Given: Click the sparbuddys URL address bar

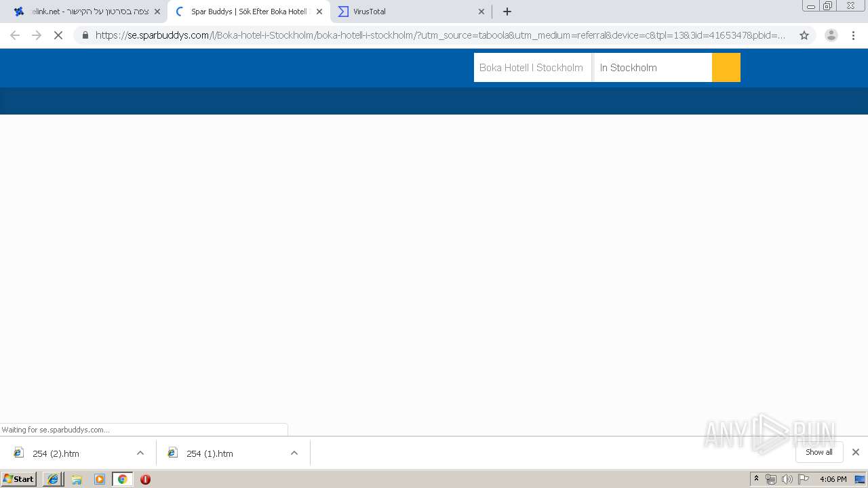Looking at the screenshot, I should [x=441, y=35].
